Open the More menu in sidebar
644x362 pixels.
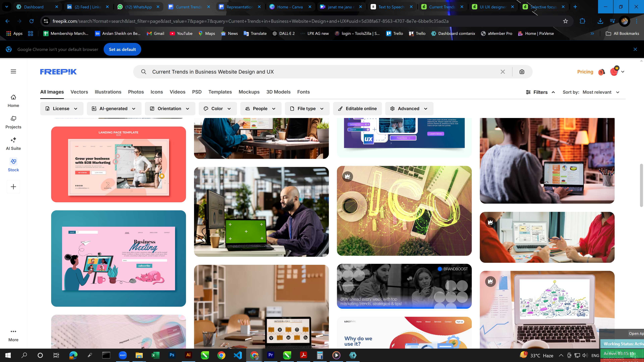tap(13, 335)
